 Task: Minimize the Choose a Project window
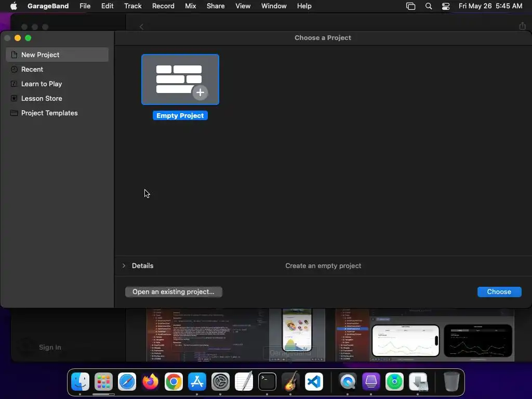pos(18,38)
